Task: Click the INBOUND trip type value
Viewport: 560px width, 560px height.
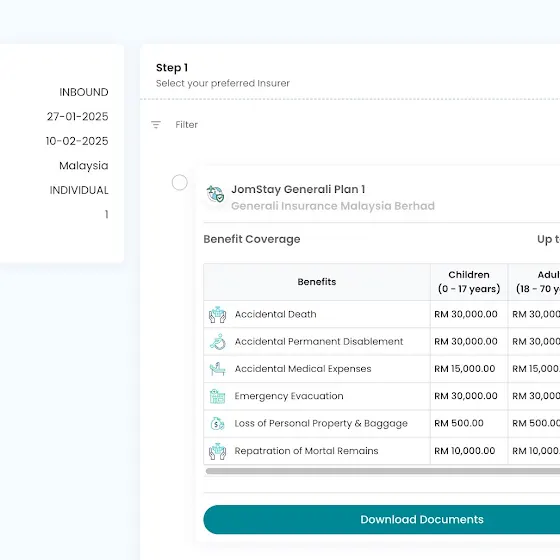Action: point(84,92)
